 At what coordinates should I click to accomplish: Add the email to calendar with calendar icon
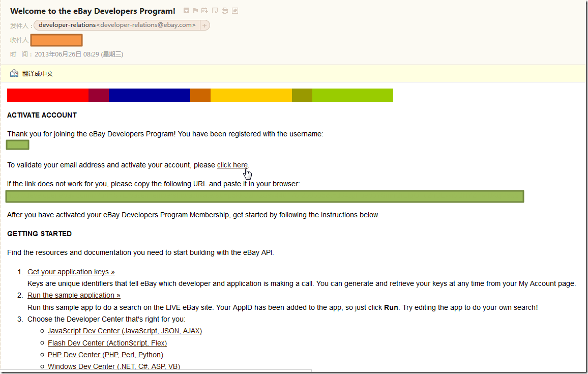click(x=205, y=11)
